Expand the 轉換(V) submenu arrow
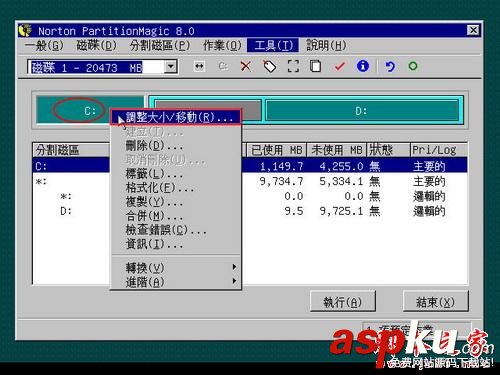 [234, 267]
